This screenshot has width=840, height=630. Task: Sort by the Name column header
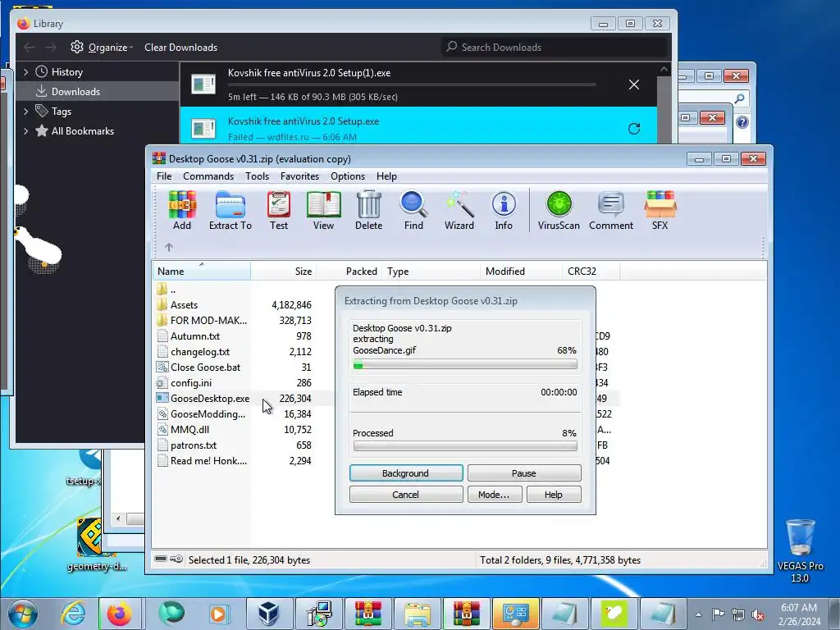tap(202, 271)
